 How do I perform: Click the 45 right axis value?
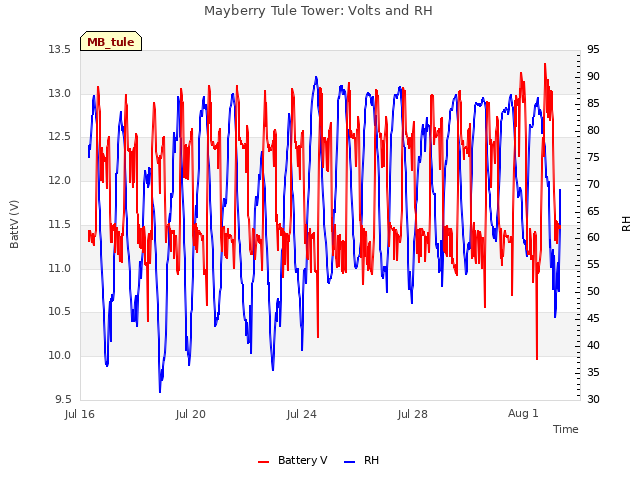pyautogui.click(x=593, y=318)
